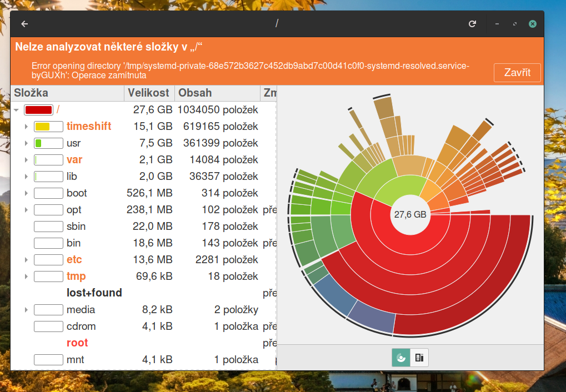Viewport: 566px width, 392px height.
Task: Switch to rings chart view
Action: pyautogui.click(x=401, y=358)
